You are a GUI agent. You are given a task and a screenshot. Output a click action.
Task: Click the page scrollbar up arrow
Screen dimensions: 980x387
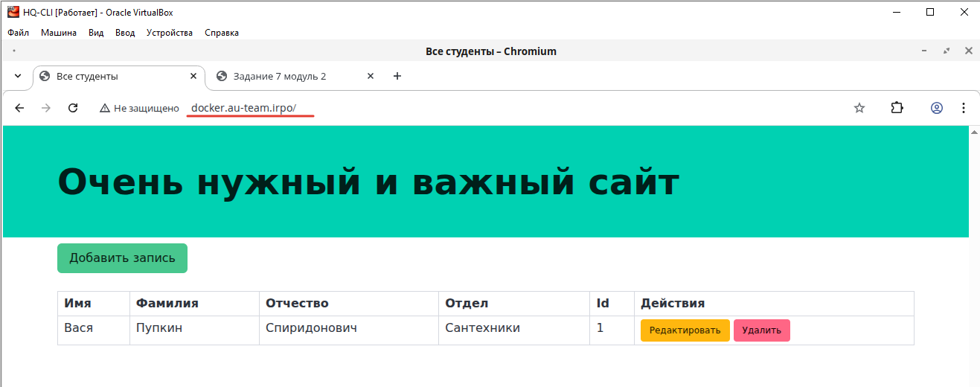974,132
